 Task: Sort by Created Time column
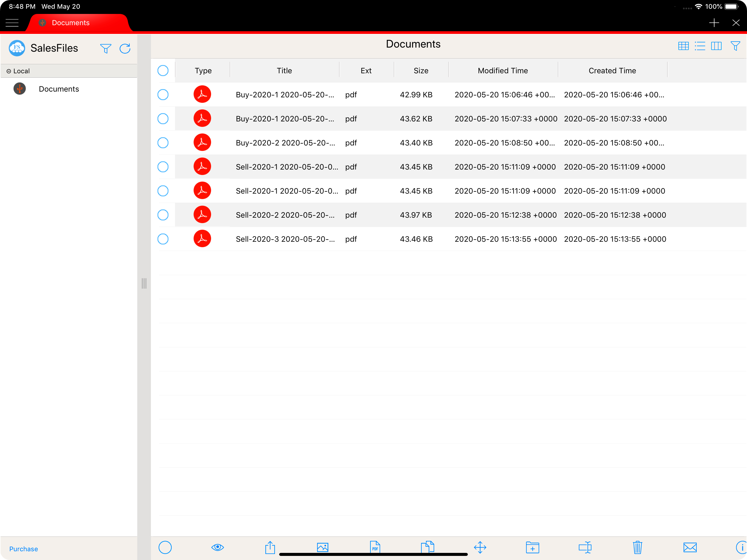tap(612, 71)
